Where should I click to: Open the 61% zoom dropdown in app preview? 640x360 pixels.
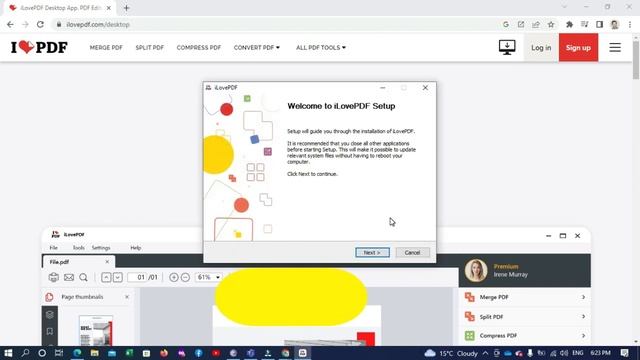209,278
